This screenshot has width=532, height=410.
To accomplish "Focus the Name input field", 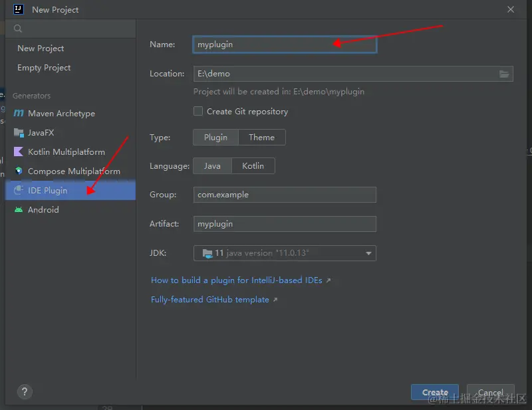I will click(x=285, y=45).
